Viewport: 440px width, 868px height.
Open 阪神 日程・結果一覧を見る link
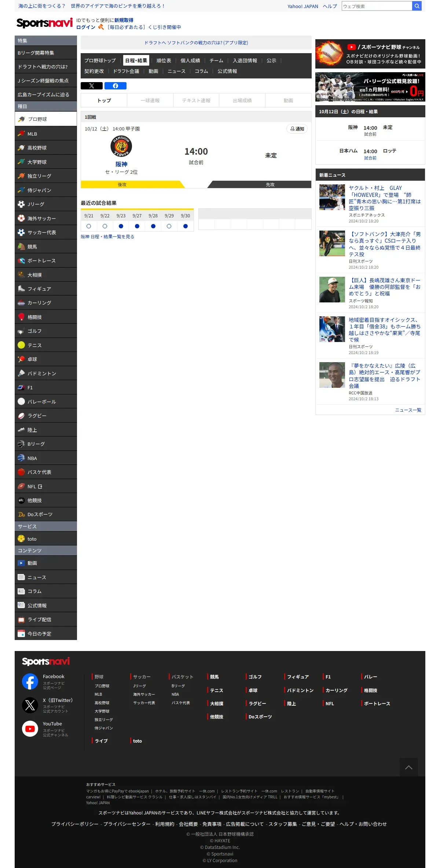click(x=107, y=237)
